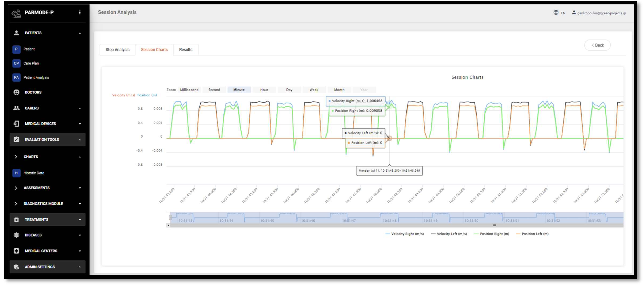Click the Medical Devices icon
This screenshot has height=286, width=644.
tap(17, 124)
